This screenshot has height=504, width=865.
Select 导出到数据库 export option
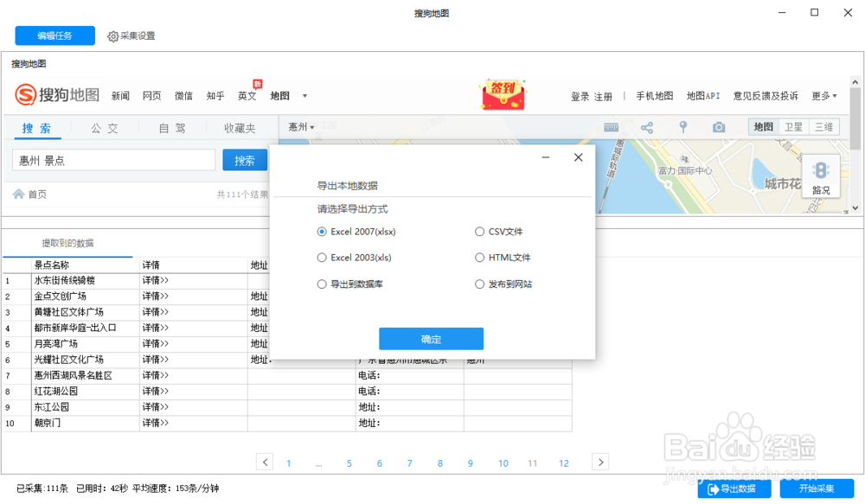click(322, 284)
